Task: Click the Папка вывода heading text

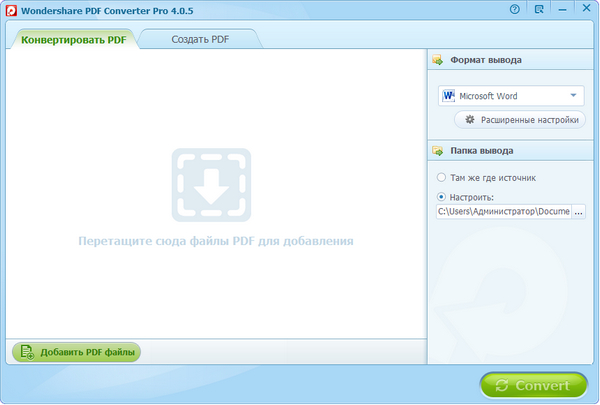Action: tap(481, 150)
